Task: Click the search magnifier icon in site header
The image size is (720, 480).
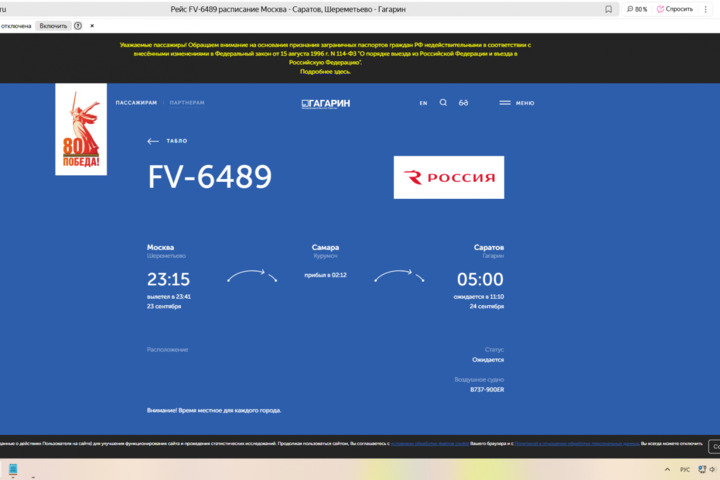Action: (x=443, y=103)
